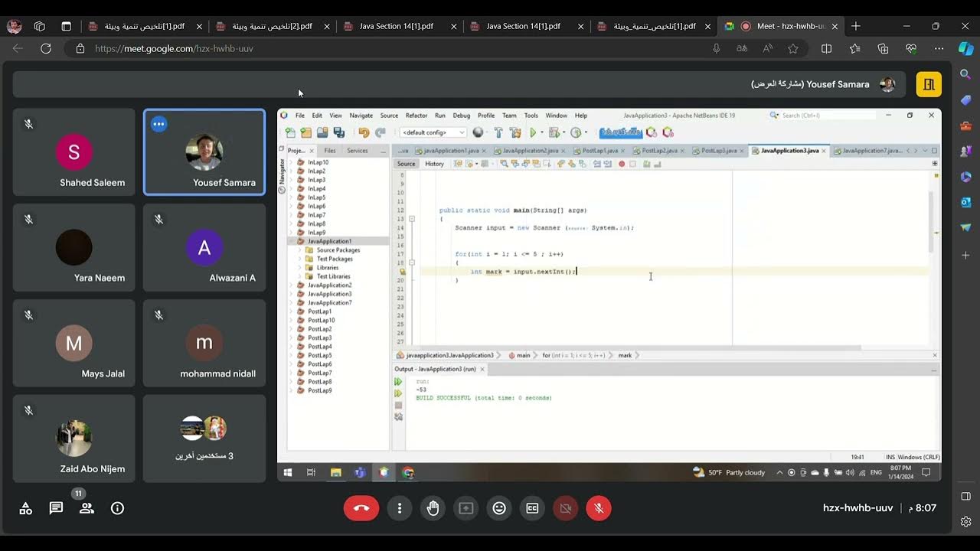Click 'BUILD SUCCESSFUL' output line
The image size is (980, 551).
(x=484, y=398)
